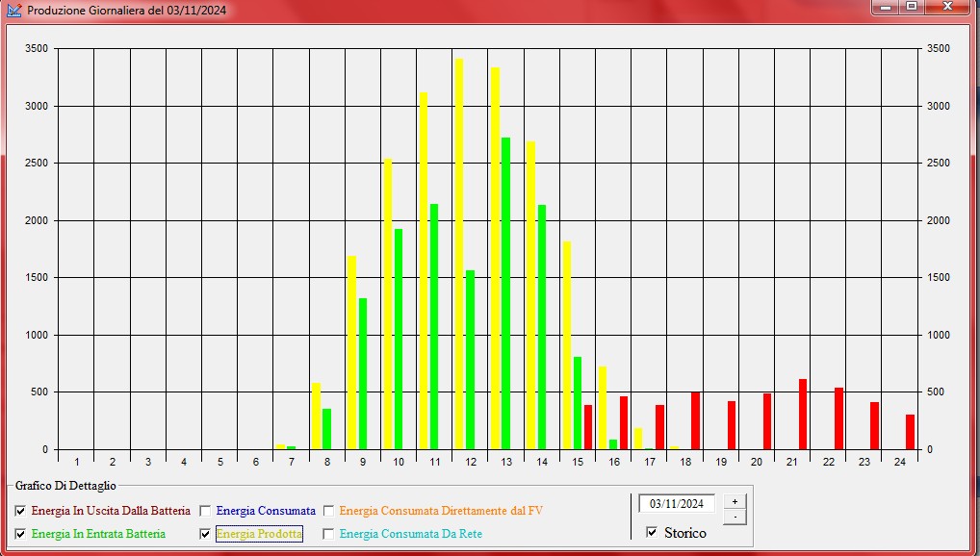Show Energia Consumata Direttamente dal FV series

(328, 511)
